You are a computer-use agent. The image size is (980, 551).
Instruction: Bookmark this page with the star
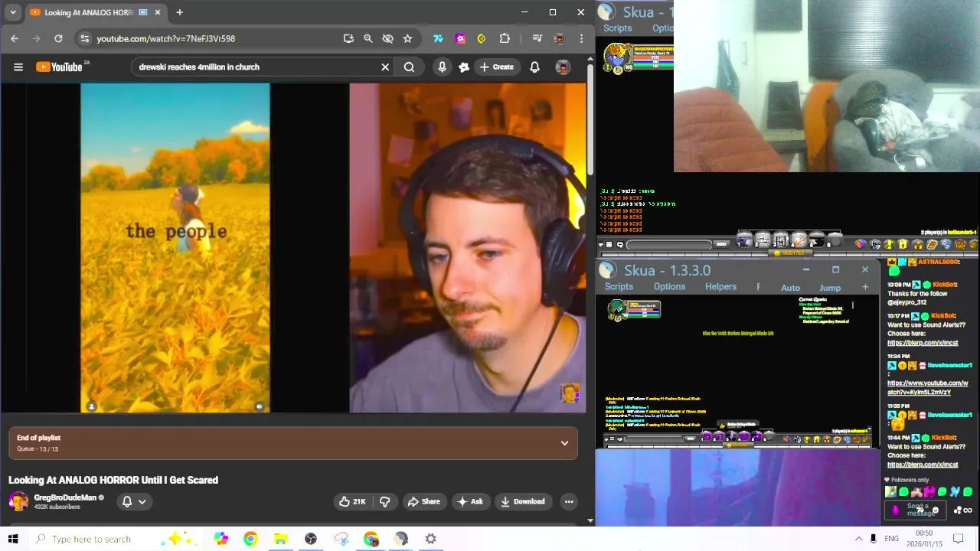[x=407, y=38]
